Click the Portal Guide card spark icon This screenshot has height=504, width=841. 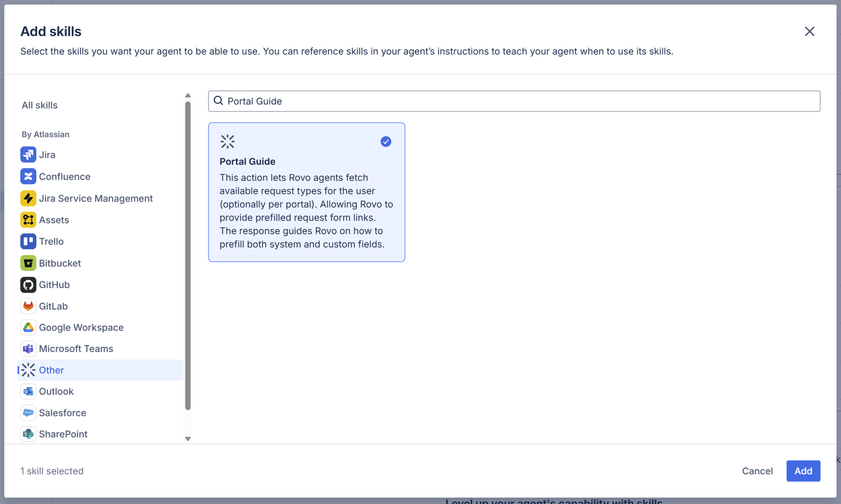228,142
